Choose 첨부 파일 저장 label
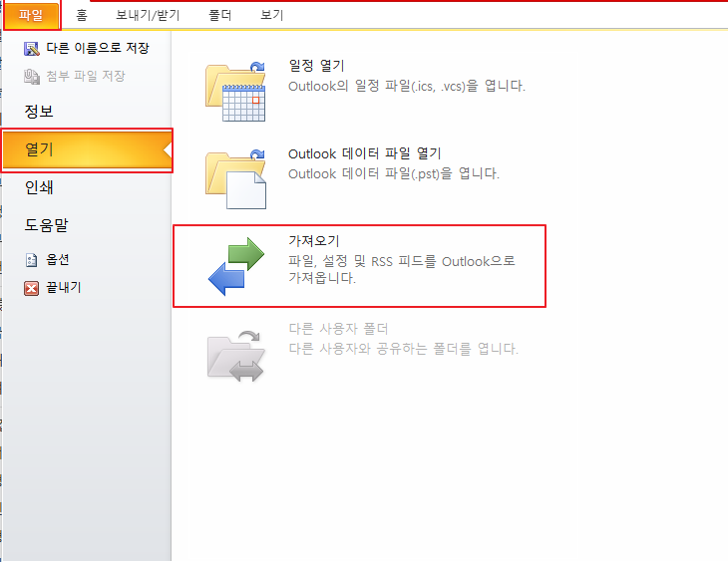This screenshot has height=562, width=728. [x=86, y=76]
